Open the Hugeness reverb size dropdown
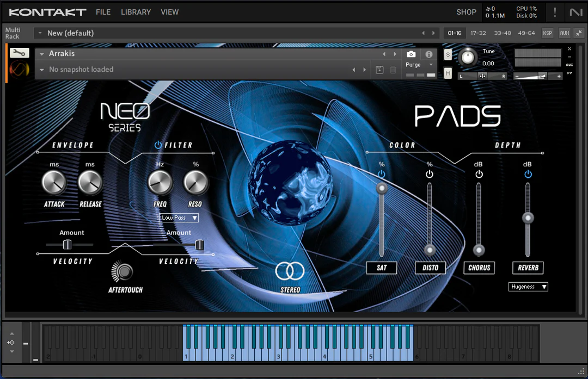 [528, 287]
